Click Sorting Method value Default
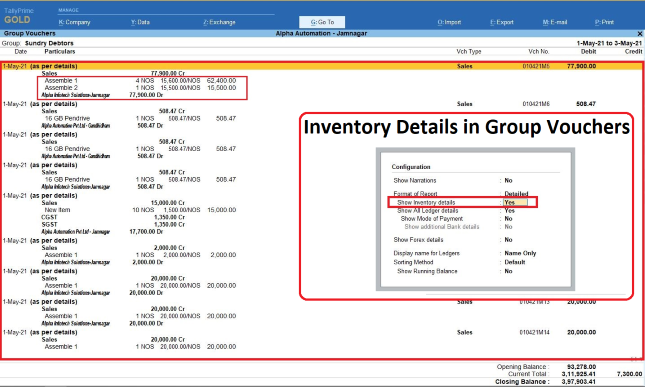This screenshot has width=645, height=387. tap(515, 262)
